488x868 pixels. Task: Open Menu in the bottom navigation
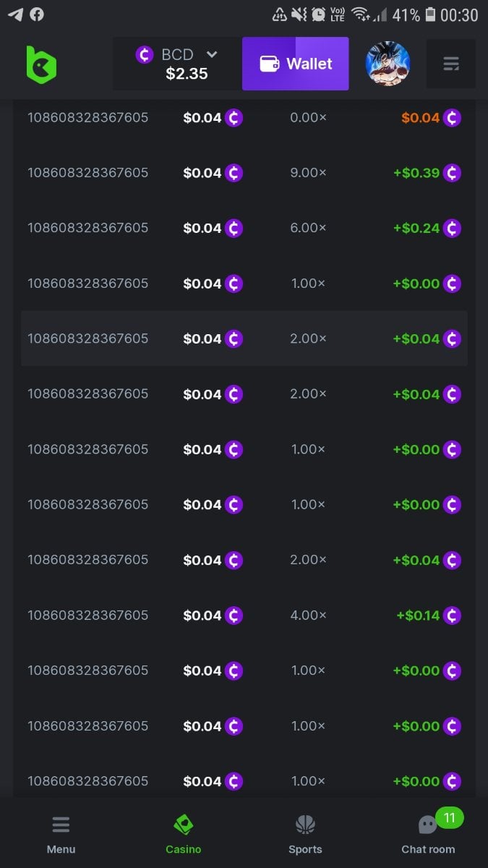click(x=61, y=834)
